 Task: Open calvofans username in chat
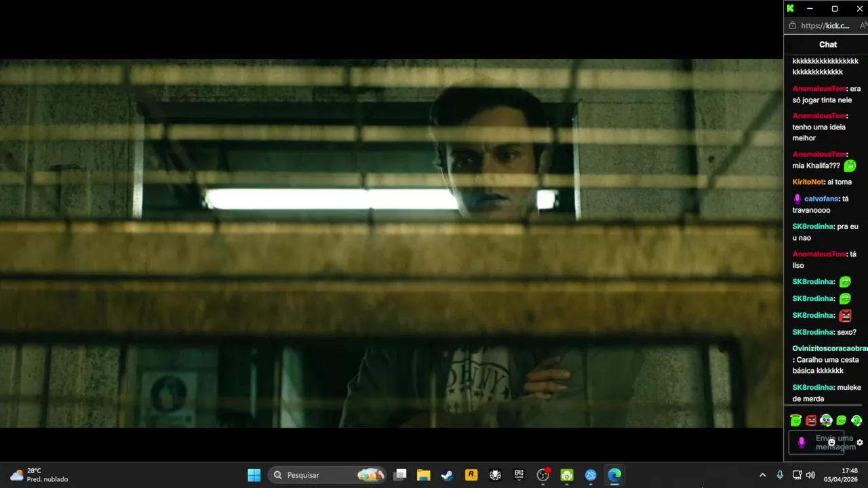click(x=821, y=199)
